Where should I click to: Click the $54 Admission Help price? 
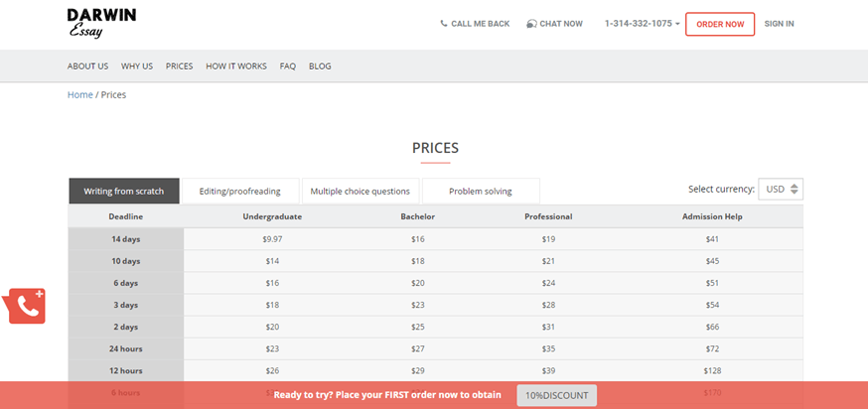(712, 305)
